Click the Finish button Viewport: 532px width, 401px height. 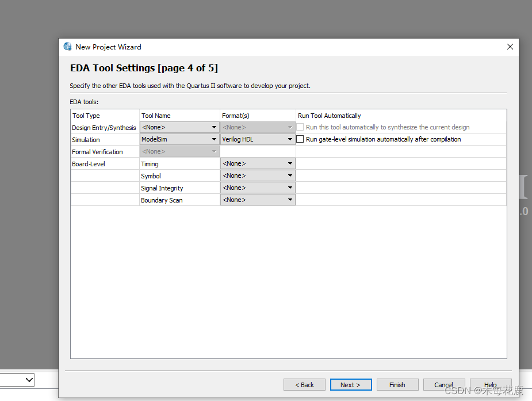(x=397, y=385)
